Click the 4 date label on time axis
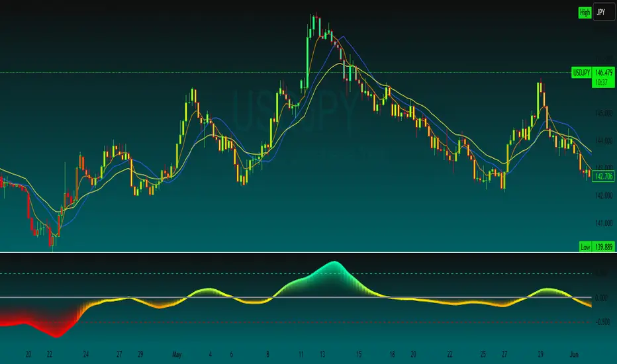Screen dimensions: 617x364 (211, 355)
